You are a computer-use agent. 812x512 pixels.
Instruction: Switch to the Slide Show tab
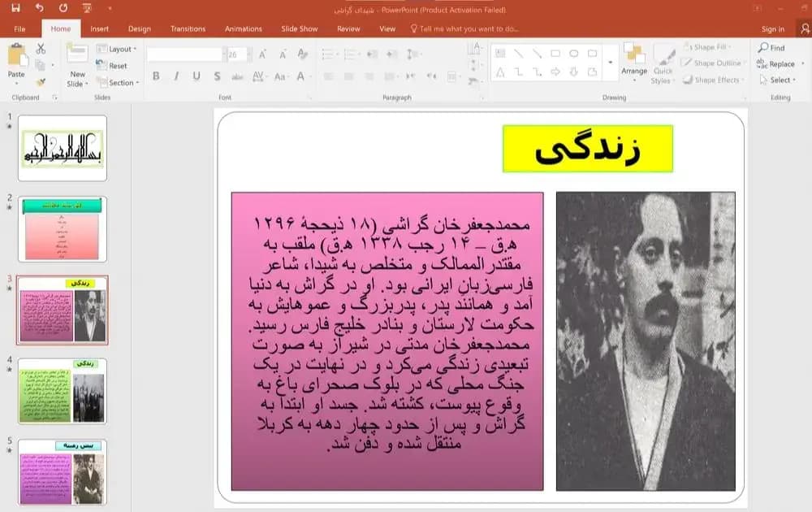(300, 29)
